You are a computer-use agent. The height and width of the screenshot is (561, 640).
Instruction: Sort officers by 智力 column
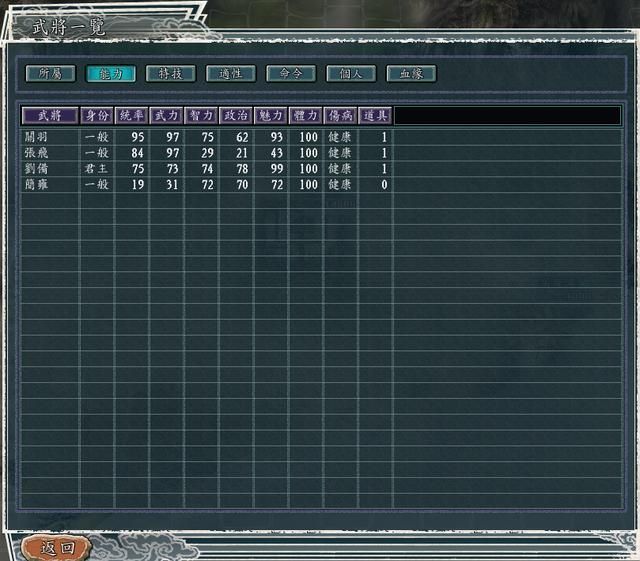point(202,116)
